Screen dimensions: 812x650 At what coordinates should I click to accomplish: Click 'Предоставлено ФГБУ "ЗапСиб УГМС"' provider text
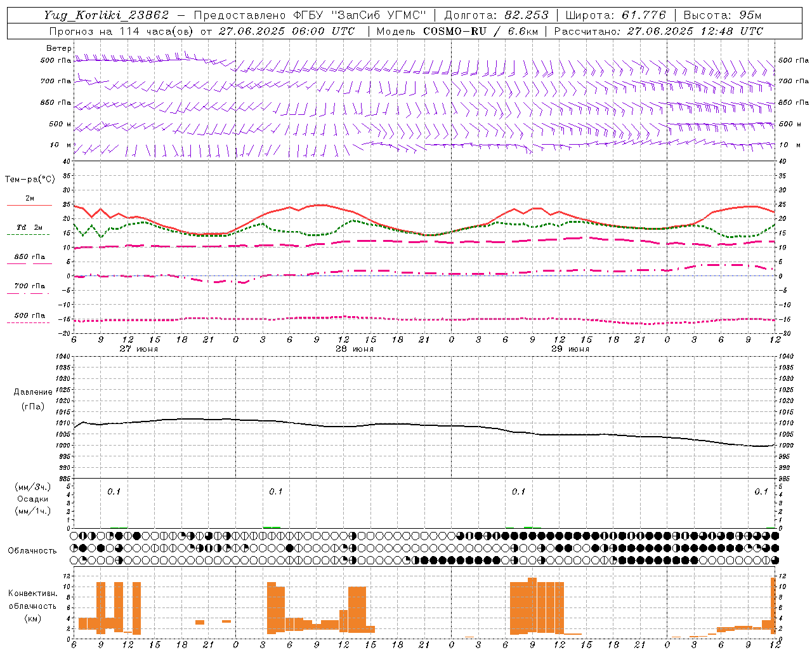(x=310, y=15)
